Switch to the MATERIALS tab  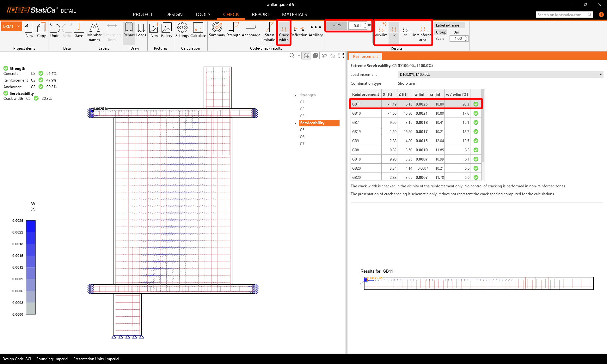[294, 15]
